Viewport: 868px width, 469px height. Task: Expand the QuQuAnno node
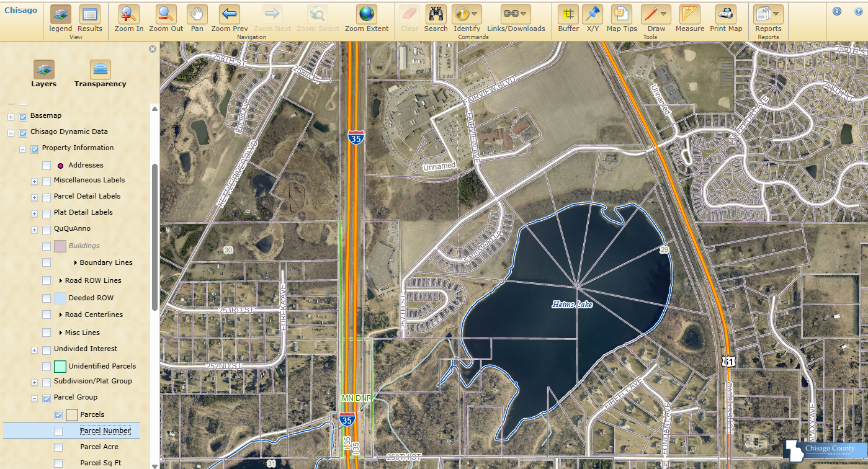(34, 230)
